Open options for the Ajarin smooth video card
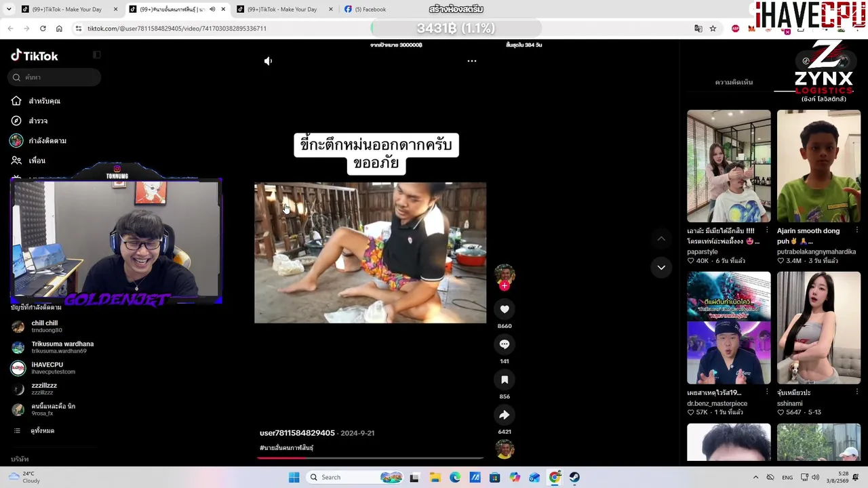Viewport: 868px width, 488px height. (x=856, y=230)
